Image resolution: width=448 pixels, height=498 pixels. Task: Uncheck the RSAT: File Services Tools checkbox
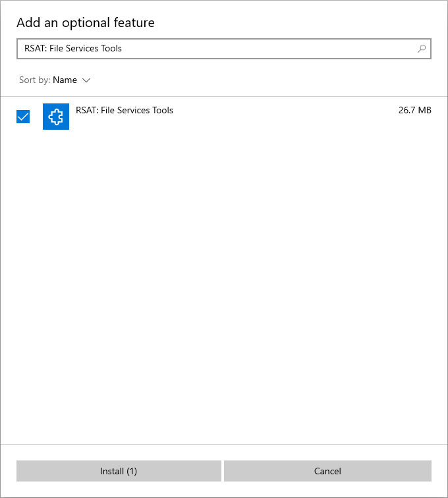[23, 117]
